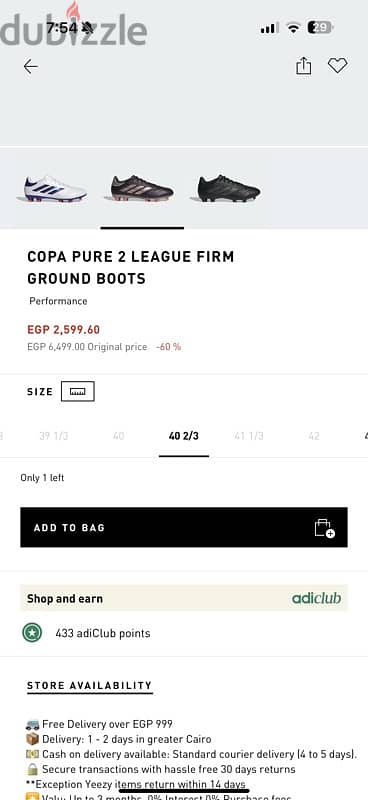This screenshot has height=800, width=368.
Task: Tap the green adiClub star icon
Action: (x=32, y=633)
